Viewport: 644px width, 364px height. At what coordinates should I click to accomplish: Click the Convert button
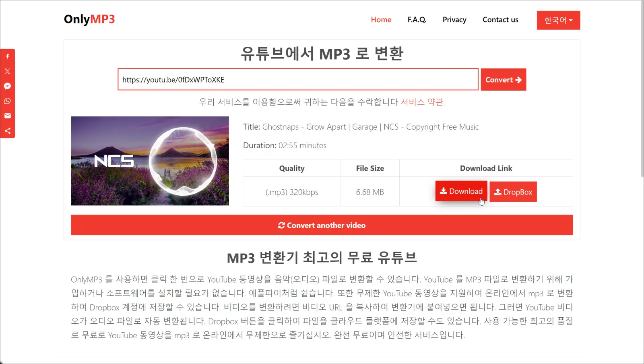coord(503,79)
